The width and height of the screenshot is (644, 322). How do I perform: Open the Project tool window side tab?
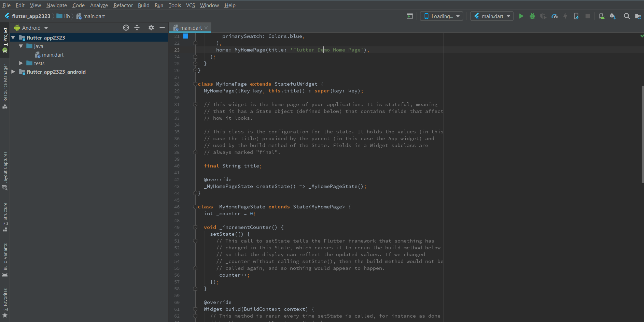pos(5,40)
